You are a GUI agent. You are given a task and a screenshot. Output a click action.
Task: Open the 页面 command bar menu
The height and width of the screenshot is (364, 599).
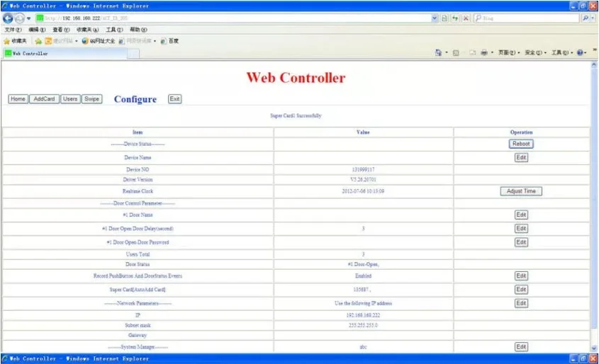tap(509, 52)
